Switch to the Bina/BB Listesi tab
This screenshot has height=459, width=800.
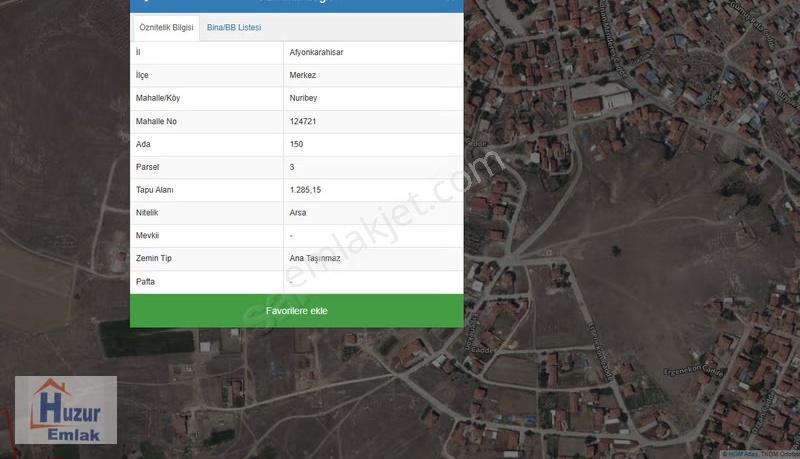(x=234, y=28)
